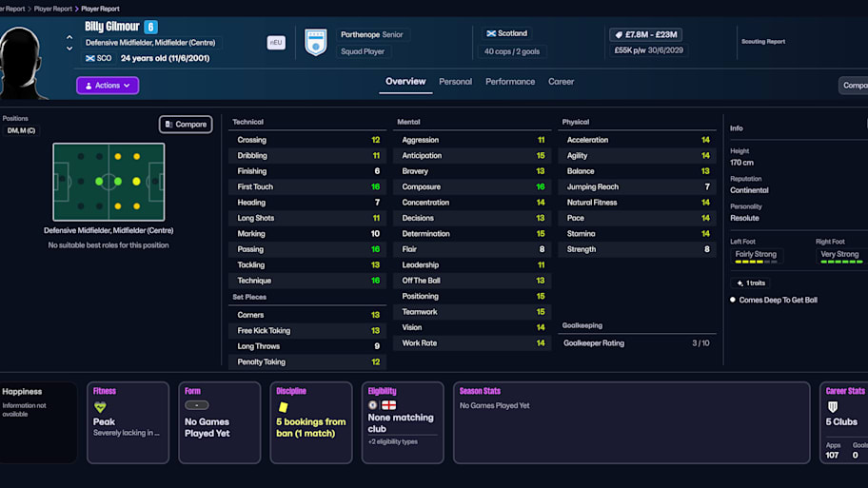Open the Eligibility card
868x488 pixels.
[x=403, y=422]
